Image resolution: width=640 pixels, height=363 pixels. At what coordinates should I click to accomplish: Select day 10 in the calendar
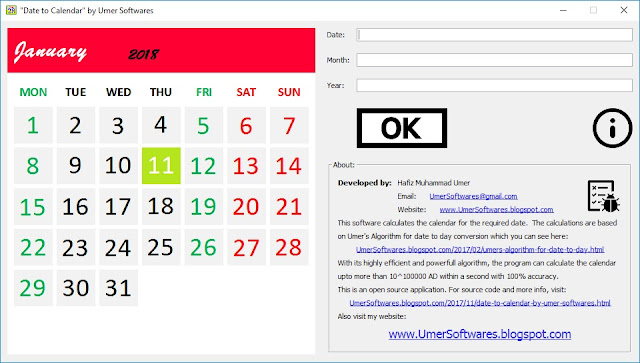pyautogui.click(x=118, y=166)
